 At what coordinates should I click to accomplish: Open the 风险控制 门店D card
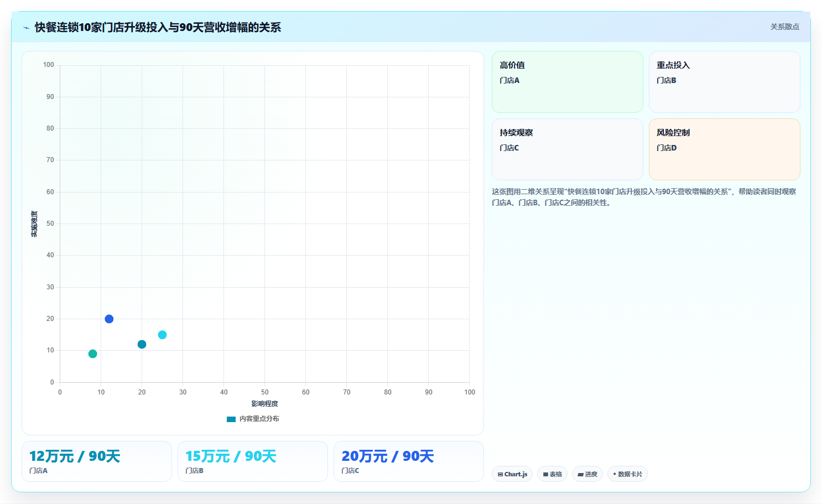click(724, 149)
